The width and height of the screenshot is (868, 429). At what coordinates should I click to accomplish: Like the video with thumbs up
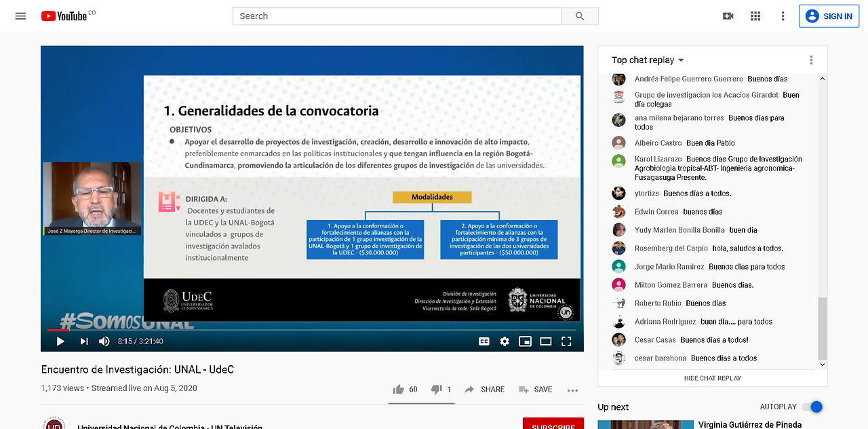pos(398,390)
